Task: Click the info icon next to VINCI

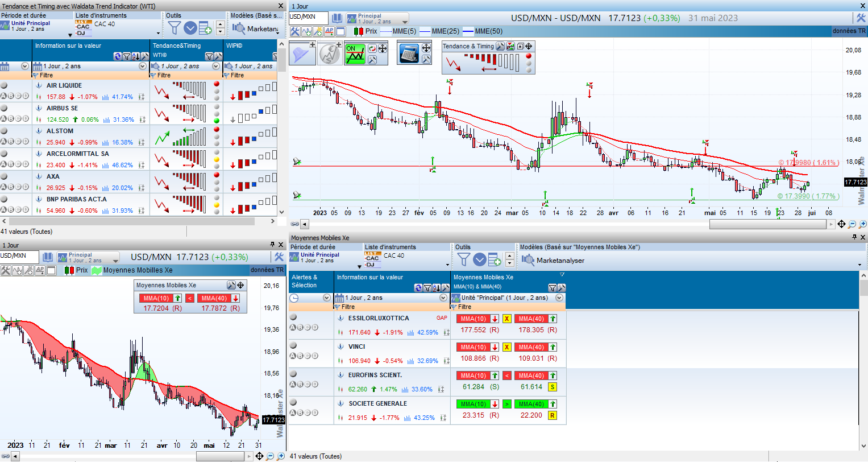Action: pyautogui.click(x=341, y=347)
